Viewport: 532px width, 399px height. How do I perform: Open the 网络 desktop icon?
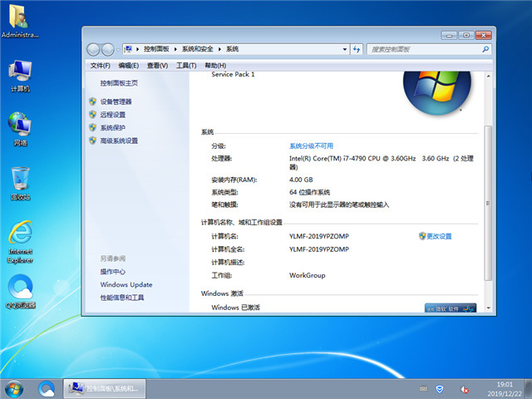coord(20,130)
